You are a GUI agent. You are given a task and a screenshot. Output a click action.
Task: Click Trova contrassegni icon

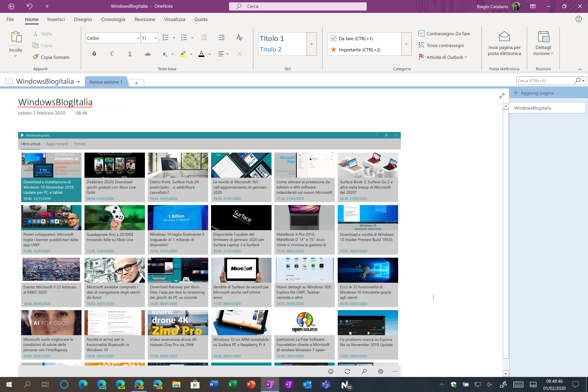click(x=421, y=45)
